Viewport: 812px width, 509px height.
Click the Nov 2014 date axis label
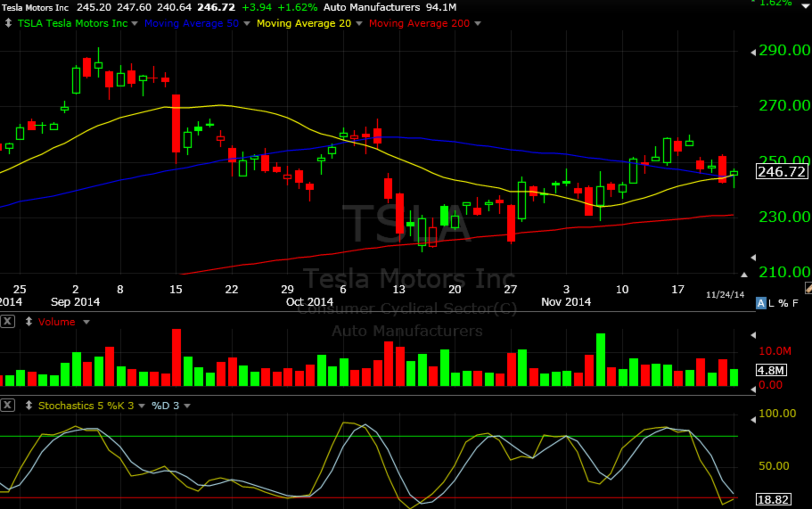(566, 302)
